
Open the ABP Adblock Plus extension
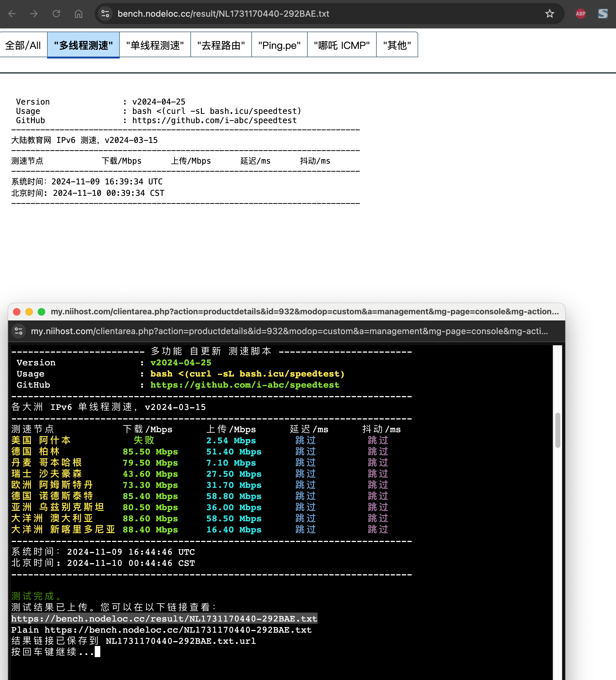[581, 14]
